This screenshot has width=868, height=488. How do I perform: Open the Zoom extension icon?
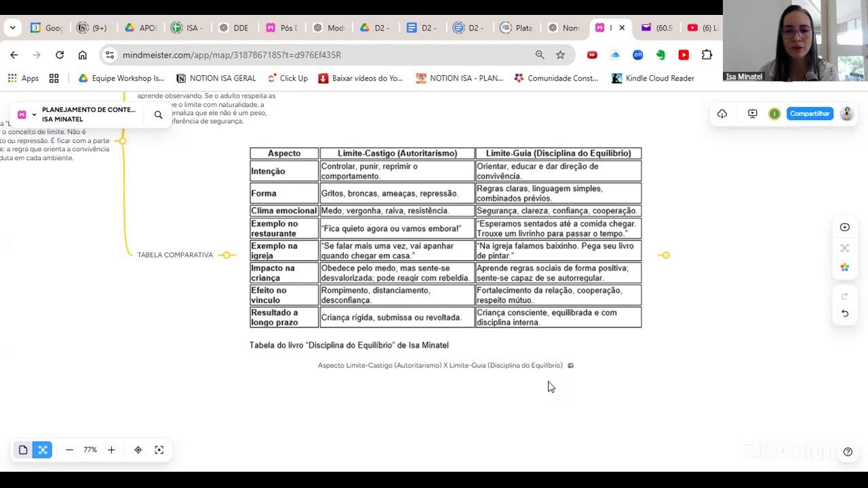[x=638, y=55]
